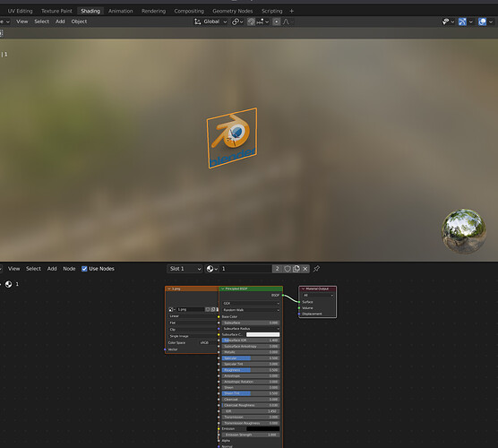Open the Global orientation dropdown
Screen dimensions: 498x448
(215, 22)
